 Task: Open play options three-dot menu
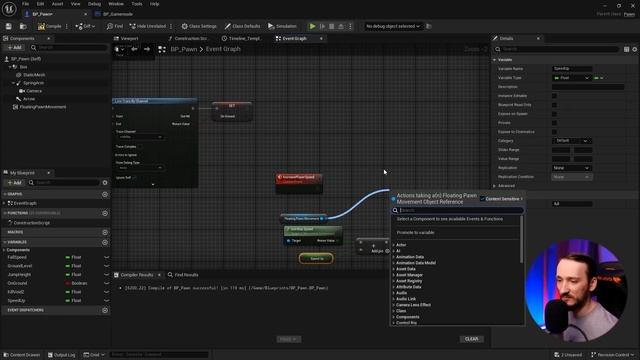[350, 26]
